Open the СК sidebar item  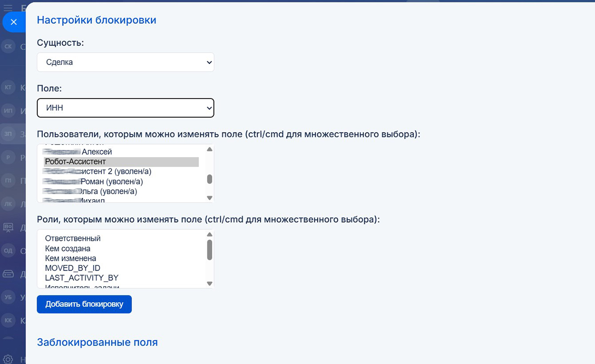tap(8, 46)
